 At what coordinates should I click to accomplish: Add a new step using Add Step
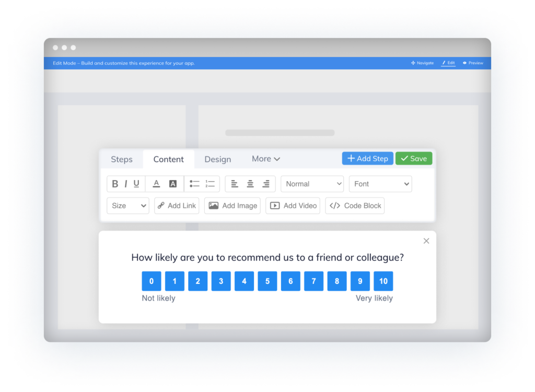click(367, 158)
